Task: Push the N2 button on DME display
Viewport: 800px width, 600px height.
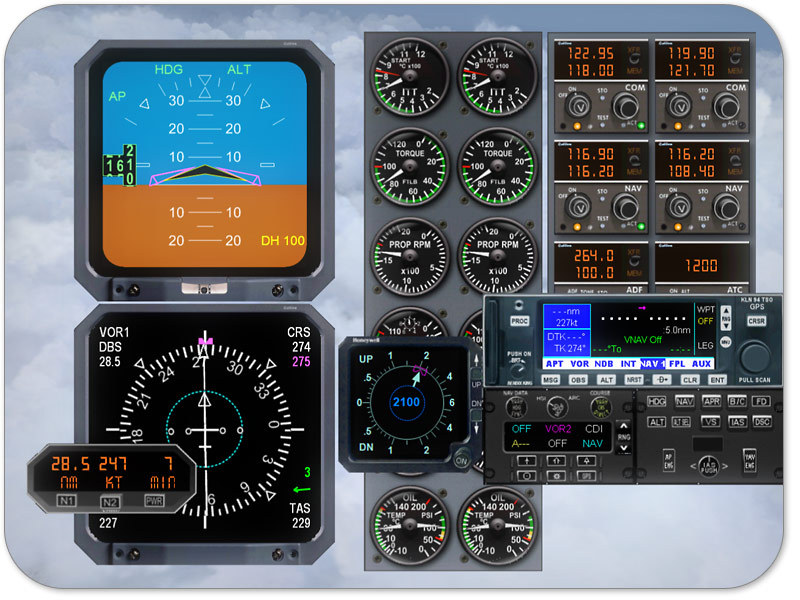Action: [x=110, y=502]
